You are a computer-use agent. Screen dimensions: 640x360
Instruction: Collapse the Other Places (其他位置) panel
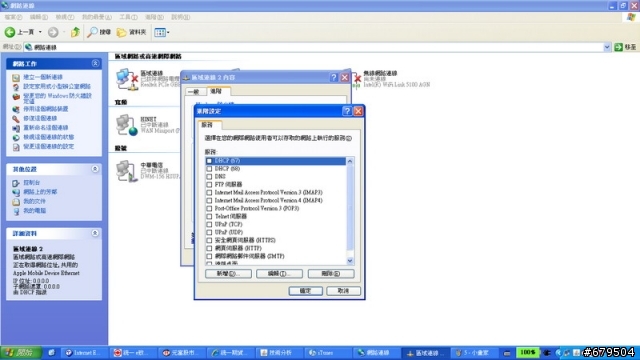[x=95, y=169]
